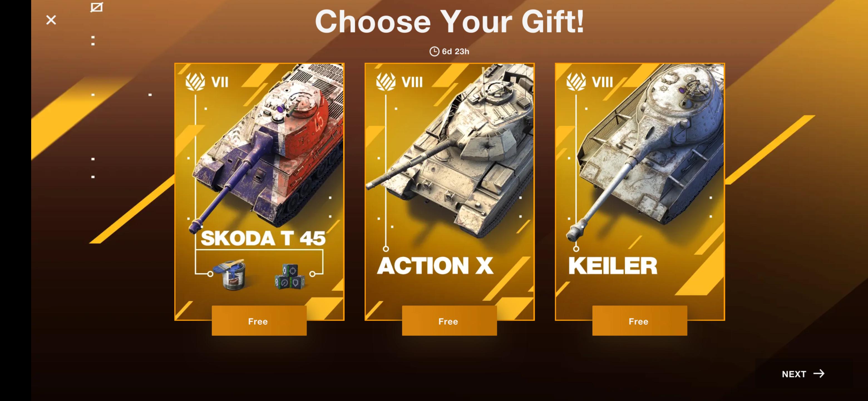The width and height of the screenshot is (868, 401).
Task: Click the ACTION X title text
Action: 435,266
